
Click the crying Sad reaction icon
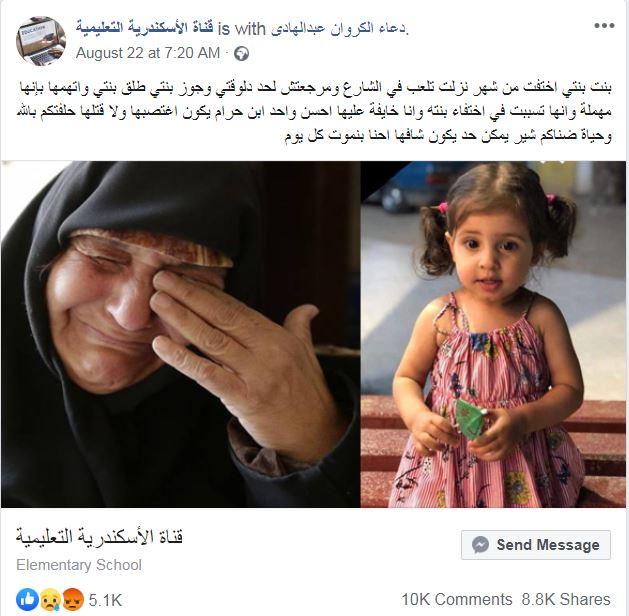(x=50, y=599)
